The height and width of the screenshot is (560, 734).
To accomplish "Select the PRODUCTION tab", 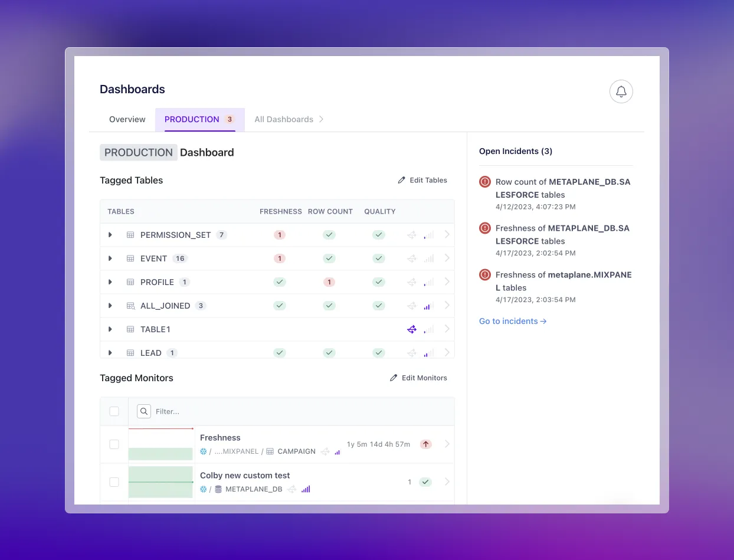I will click(x=192, y=119).
